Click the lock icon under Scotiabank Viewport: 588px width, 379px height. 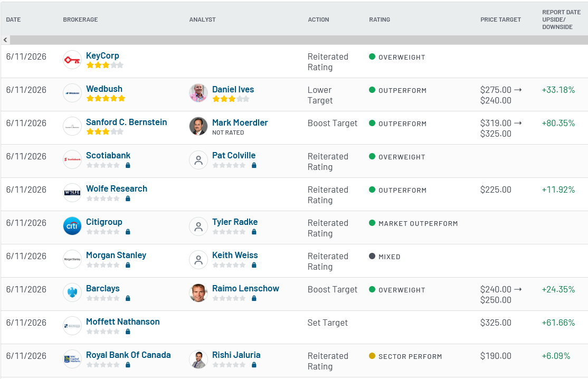point(128,165)
